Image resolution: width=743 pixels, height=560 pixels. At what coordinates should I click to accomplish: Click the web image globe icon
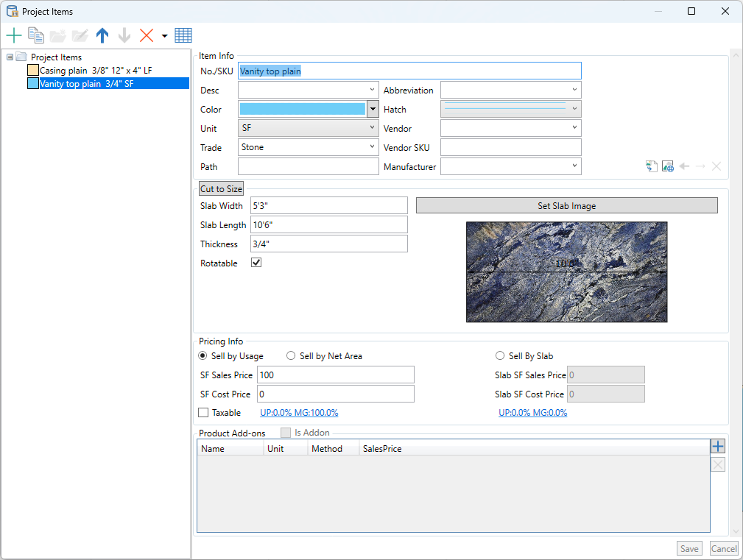pyautogui.click(x=668, y=167)
